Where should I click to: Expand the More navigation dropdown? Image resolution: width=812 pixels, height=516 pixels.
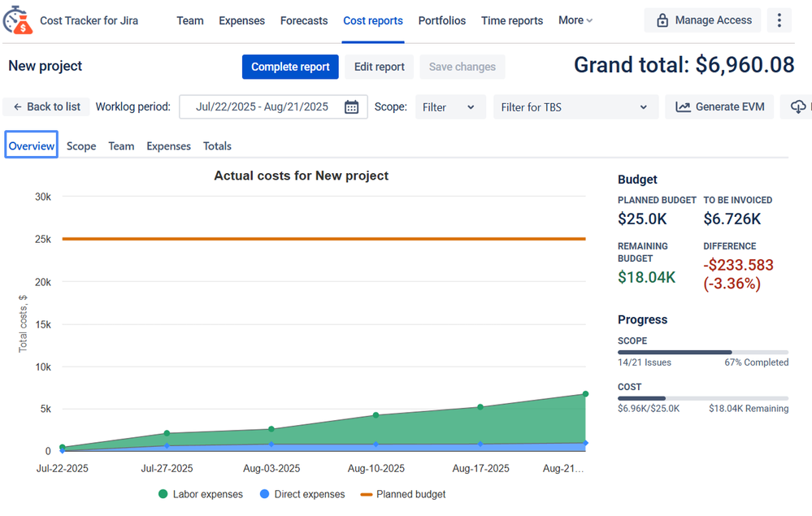(x=575, y=20)
